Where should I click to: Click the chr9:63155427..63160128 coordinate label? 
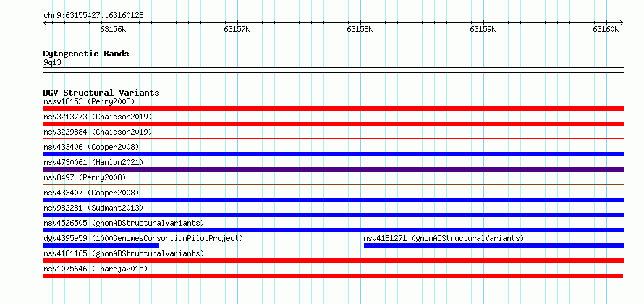click(93, 16)
